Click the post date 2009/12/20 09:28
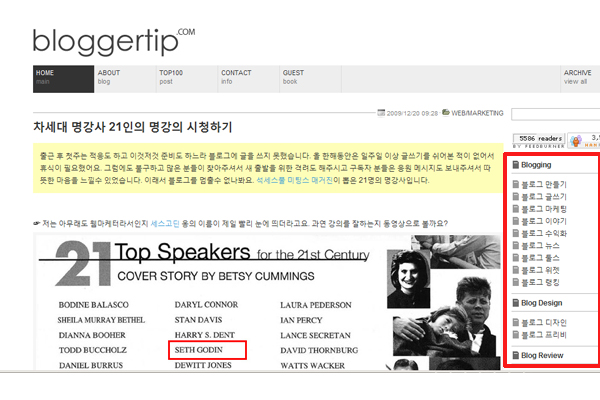This screenshot has height=400, width=600. (412, 113)
